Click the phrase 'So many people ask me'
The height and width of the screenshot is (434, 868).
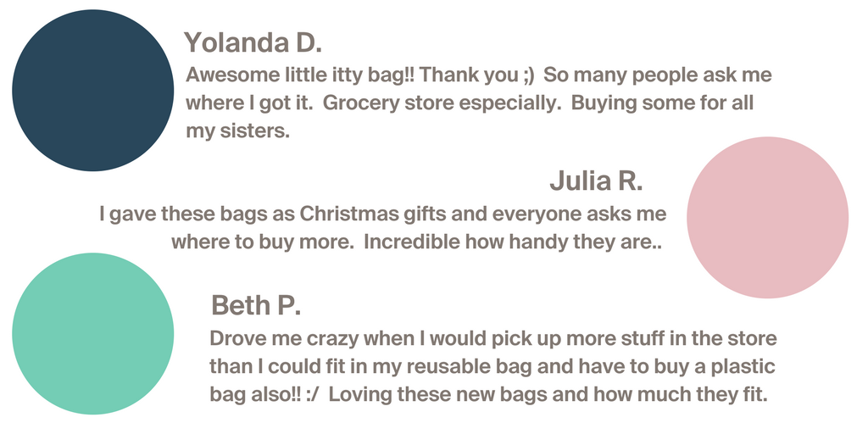(658, 75)
